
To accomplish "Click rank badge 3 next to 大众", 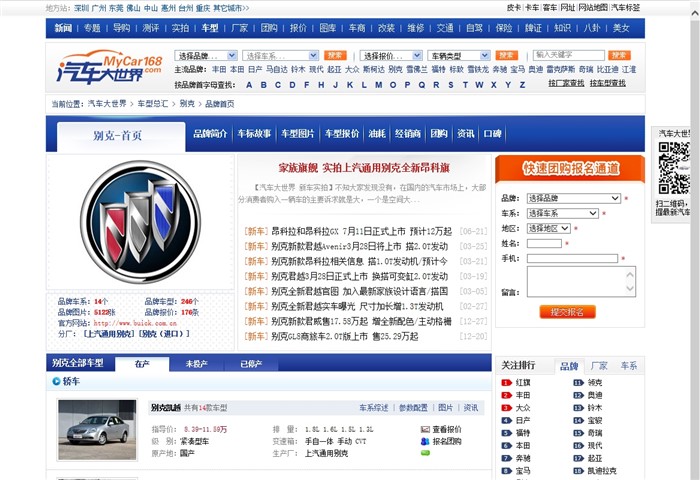I will [506, 408].
